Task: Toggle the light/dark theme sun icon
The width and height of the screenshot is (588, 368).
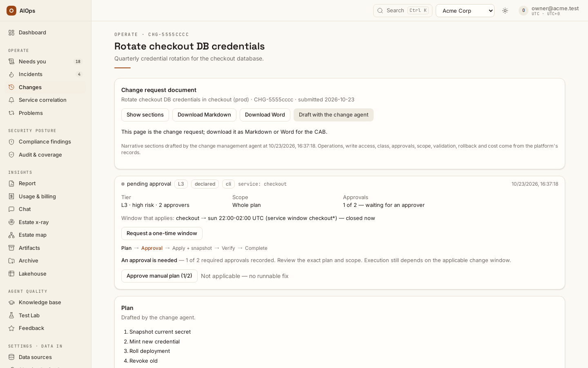Action: [505, 11]
